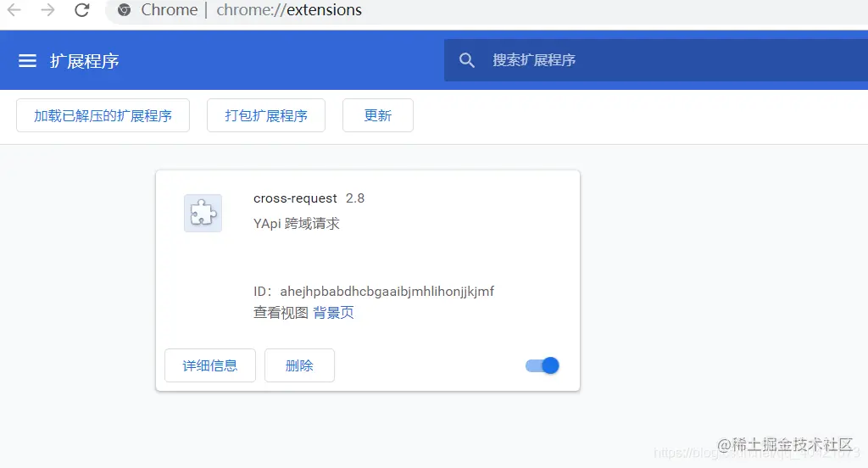868x468 pixels.
Task: Click the magnifier search icon
Action: (x=467, y=60)
